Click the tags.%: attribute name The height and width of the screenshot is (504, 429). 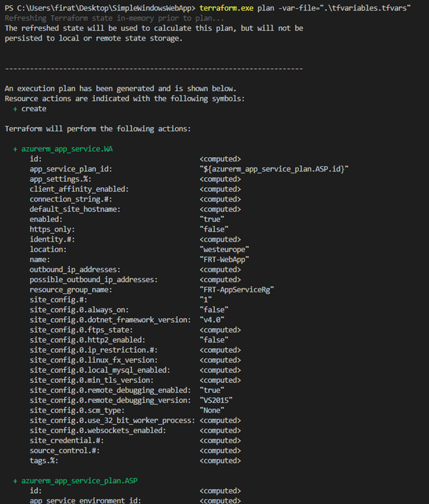[x=46, y=460]
